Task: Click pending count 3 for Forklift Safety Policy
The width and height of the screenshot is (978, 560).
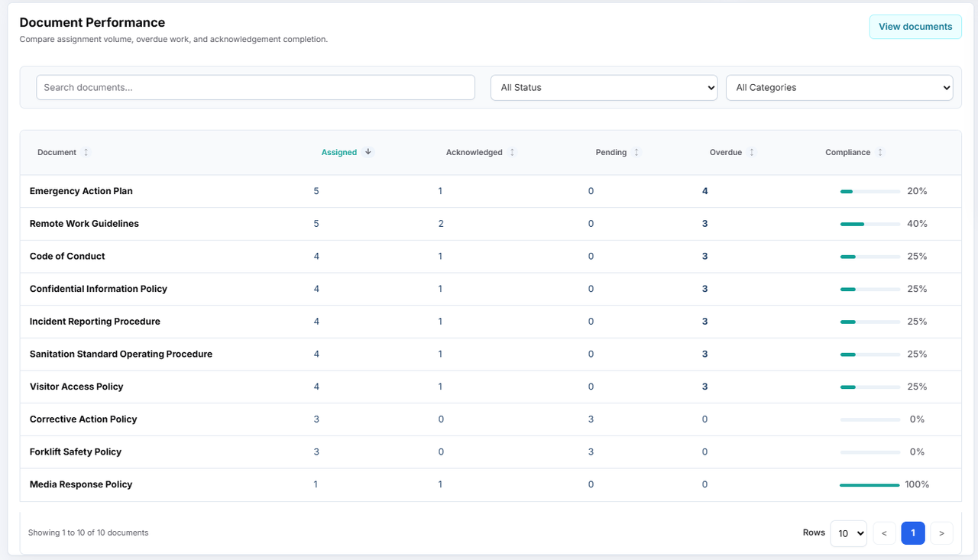Action: tap(591, 452)
